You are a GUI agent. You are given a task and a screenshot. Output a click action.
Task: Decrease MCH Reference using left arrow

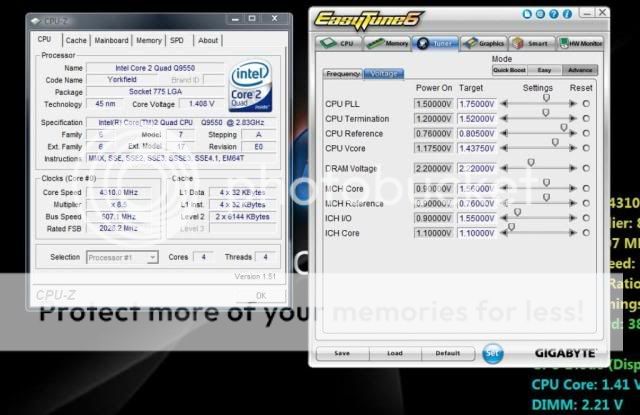(x=504, y=203)
